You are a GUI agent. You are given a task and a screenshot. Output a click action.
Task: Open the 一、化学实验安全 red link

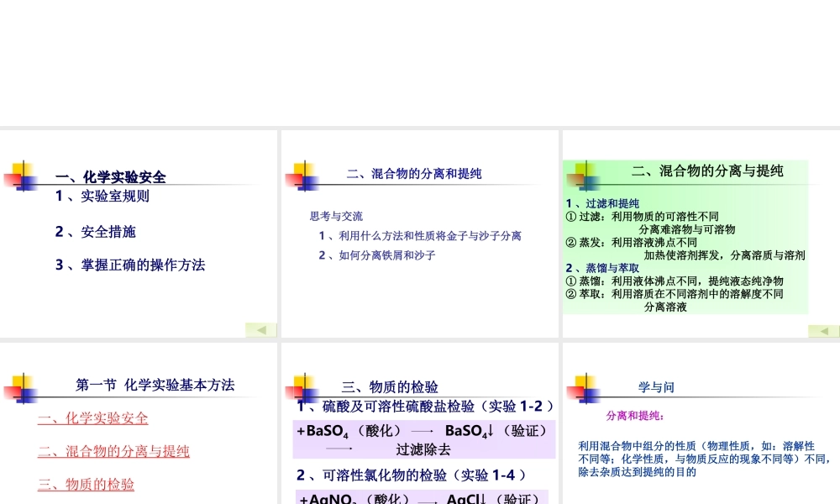pos(92,418)
